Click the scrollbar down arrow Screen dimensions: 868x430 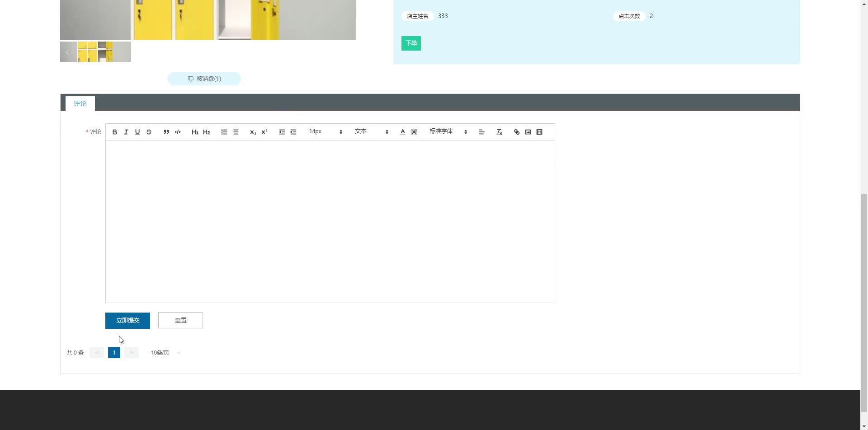(864, 426)
